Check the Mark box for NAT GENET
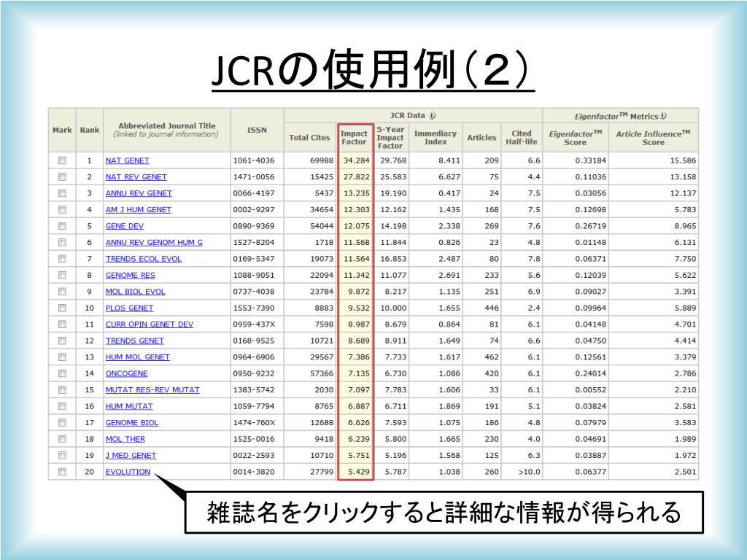 coord(62,160)
